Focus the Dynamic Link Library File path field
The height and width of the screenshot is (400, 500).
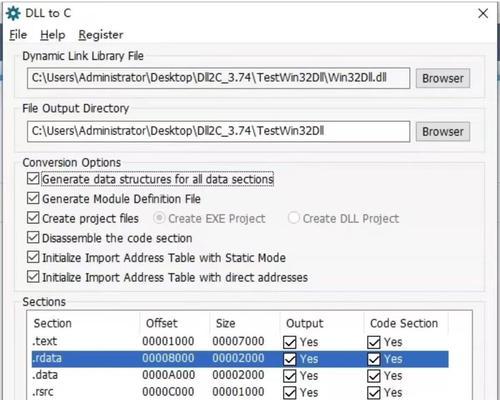click(x=218, y=78)
